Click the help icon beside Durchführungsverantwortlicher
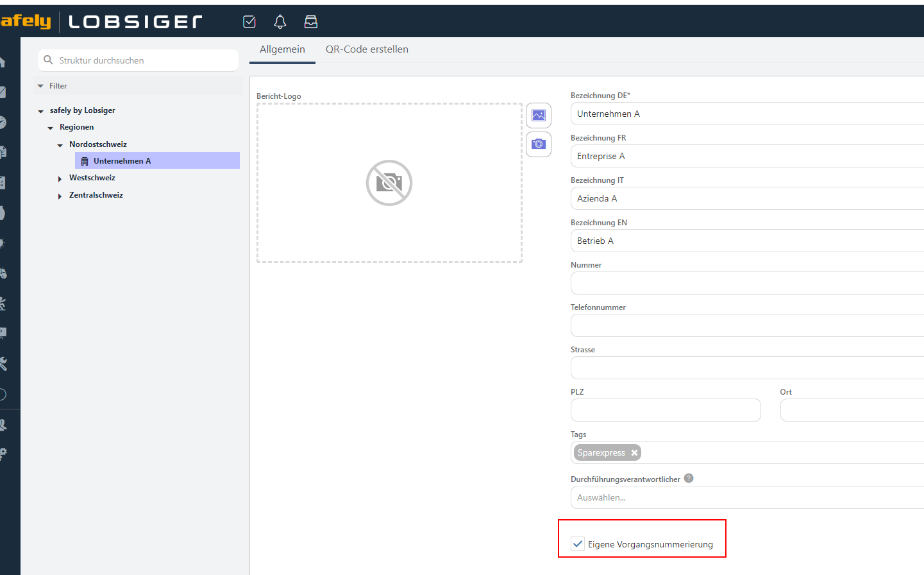This screenshot has width=924, height=575. click(689, 478)
